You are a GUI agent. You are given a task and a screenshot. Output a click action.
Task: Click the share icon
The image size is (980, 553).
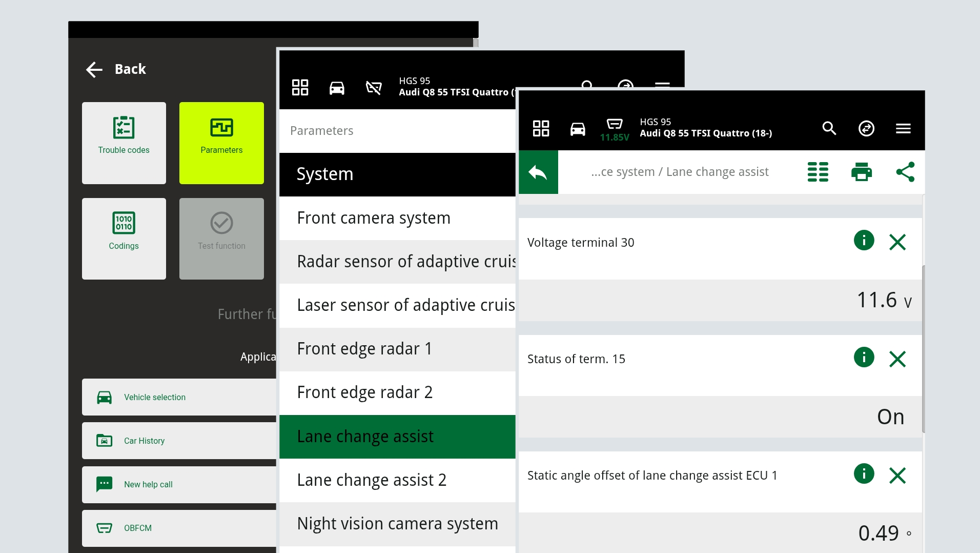click(905, 172)
